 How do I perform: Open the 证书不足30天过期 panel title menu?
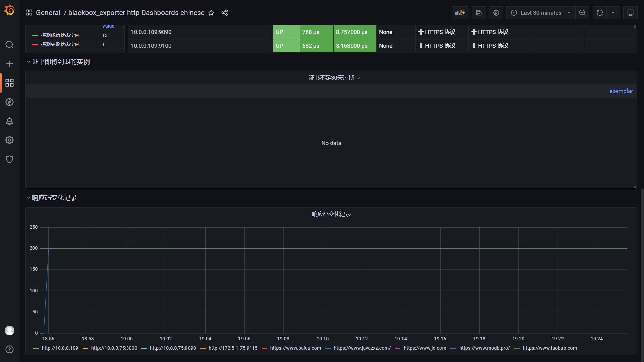[331, 78]
